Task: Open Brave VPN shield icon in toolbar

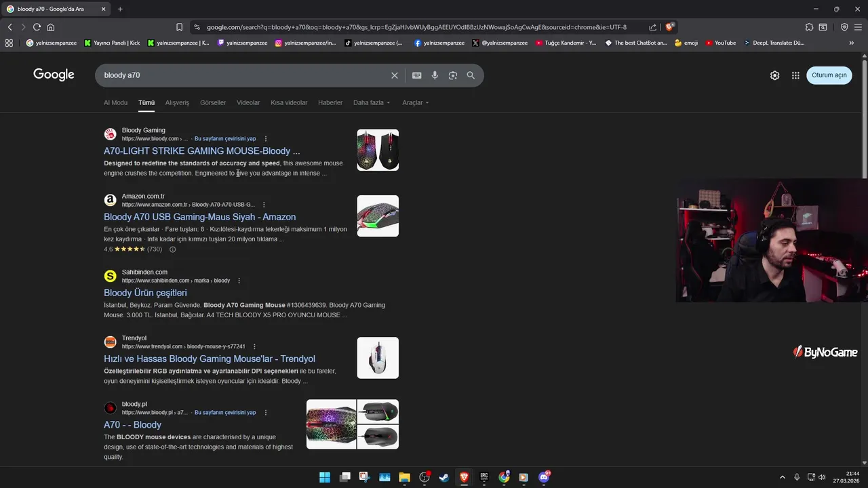Action: click(x=844, y=27)
